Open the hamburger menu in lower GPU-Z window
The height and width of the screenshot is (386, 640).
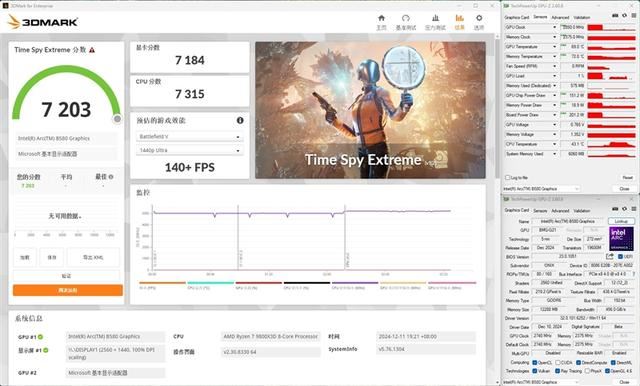pos(633,209)
